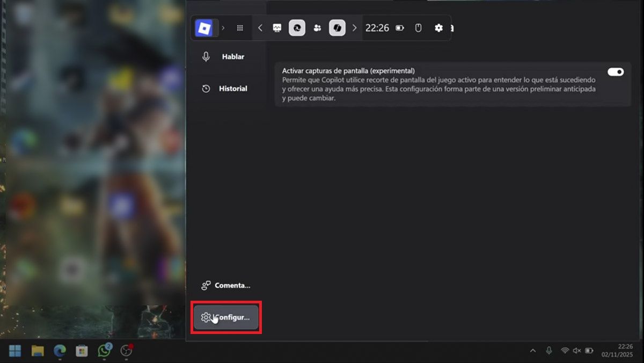Click the battery status icon in Game Bar
Screen dimensions: 644x363
[x=400, y=28]
